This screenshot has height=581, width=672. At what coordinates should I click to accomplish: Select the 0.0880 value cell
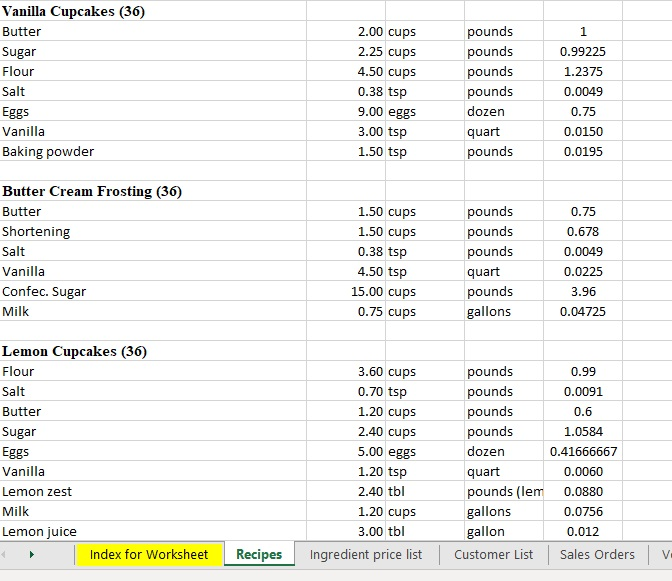coord(583,491)
